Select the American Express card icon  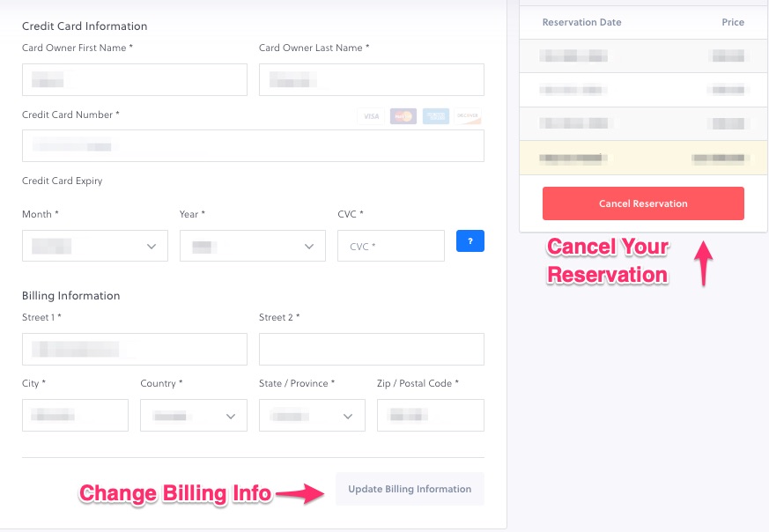coord(435,115)
